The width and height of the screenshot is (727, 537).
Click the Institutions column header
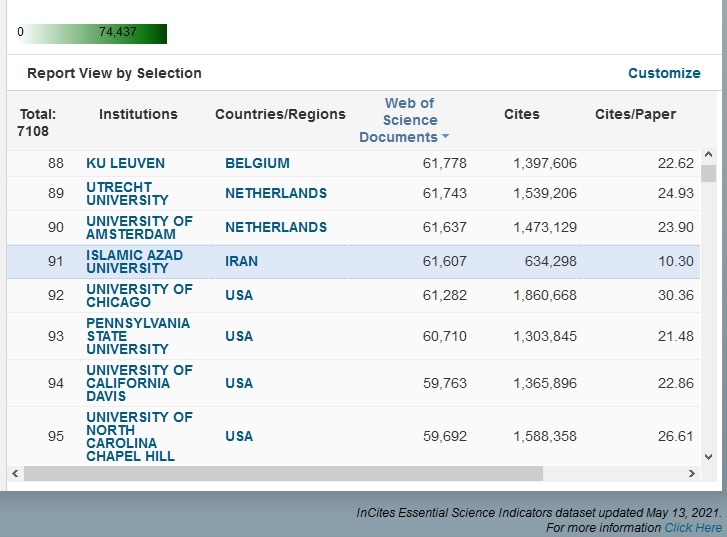[x=138, y=114]
